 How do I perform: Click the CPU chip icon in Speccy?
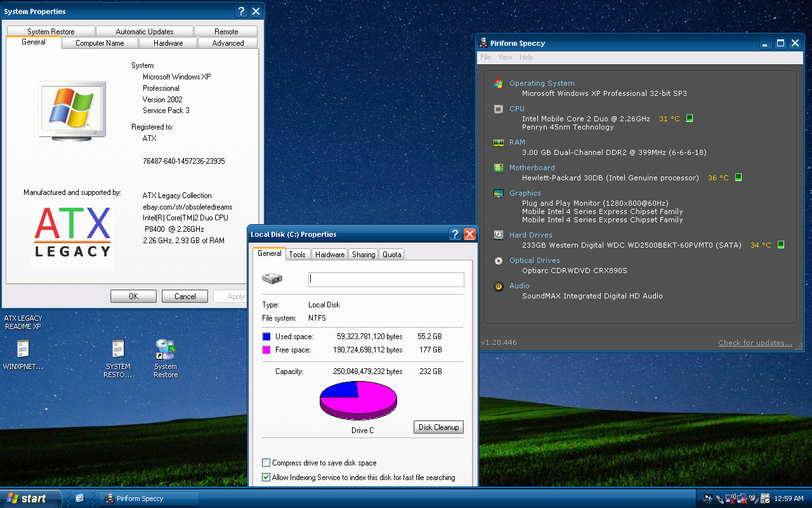(x=499, y=109)
